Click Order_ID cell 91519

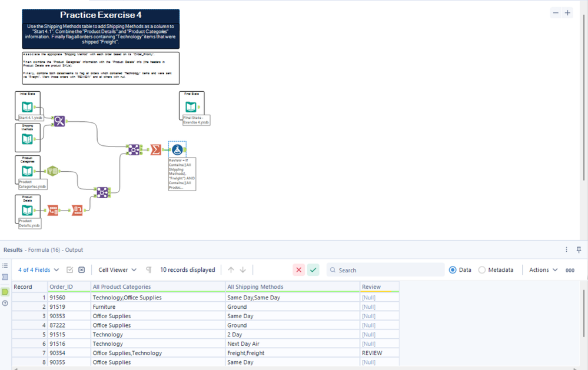click(69, 306)
